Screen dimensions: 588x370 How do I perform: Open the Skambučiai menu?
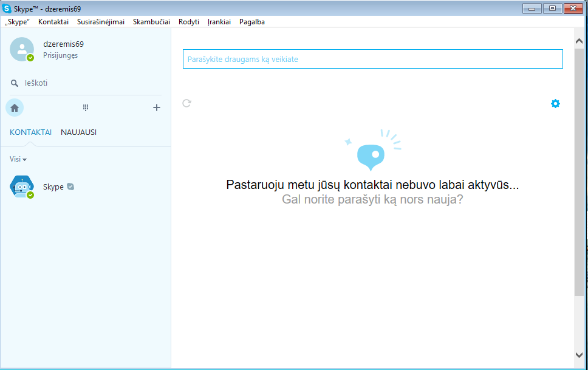click(151, 22)
